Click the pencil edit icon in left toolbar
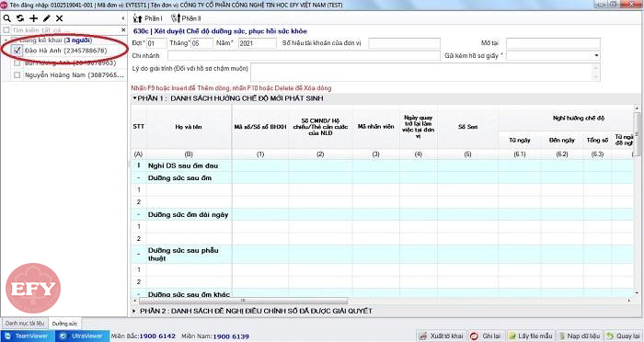This screenshot has height=342, width=644. [46, 18]
